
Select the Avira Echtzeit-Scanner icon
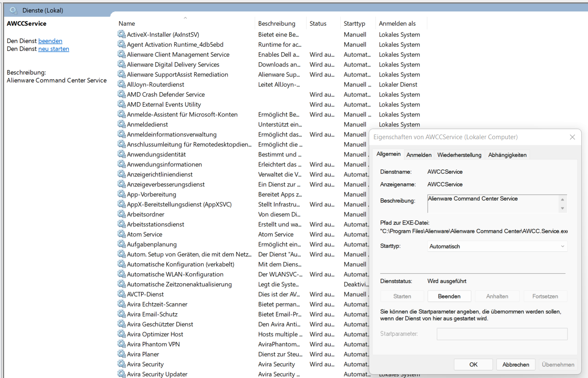click(x=121, y=304)
